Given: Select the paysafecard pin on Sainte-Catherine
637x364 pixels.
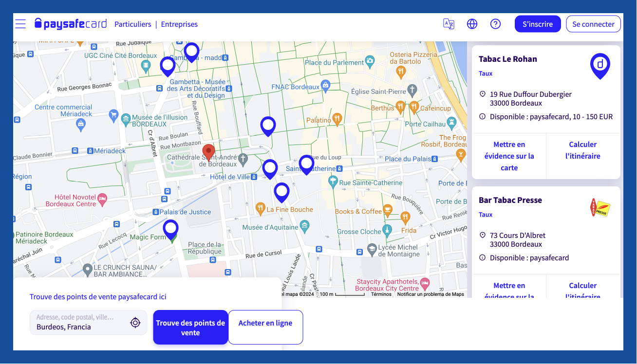Looking at the screenshot, I should pos(306,164).
